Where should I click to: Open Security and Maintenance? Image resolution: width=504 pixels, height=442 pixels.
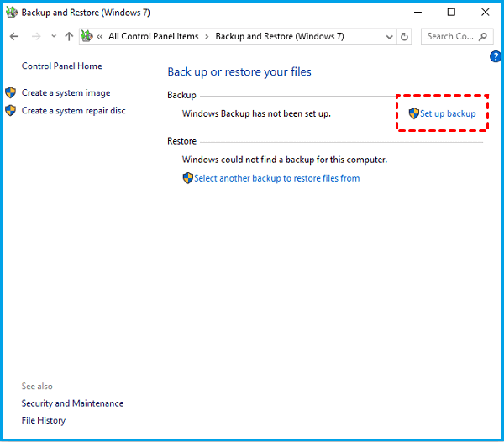point(72,403)
